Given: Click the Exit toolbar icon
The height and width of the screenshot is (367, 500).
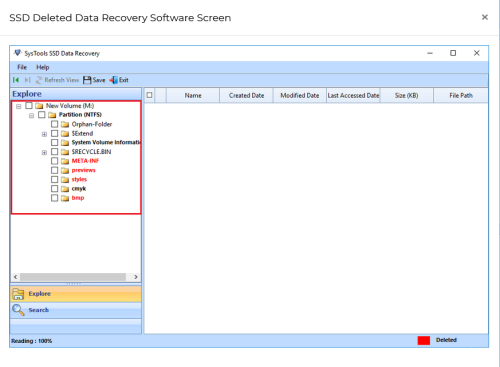Looking at the screenshot, I should tap(114, 80).
